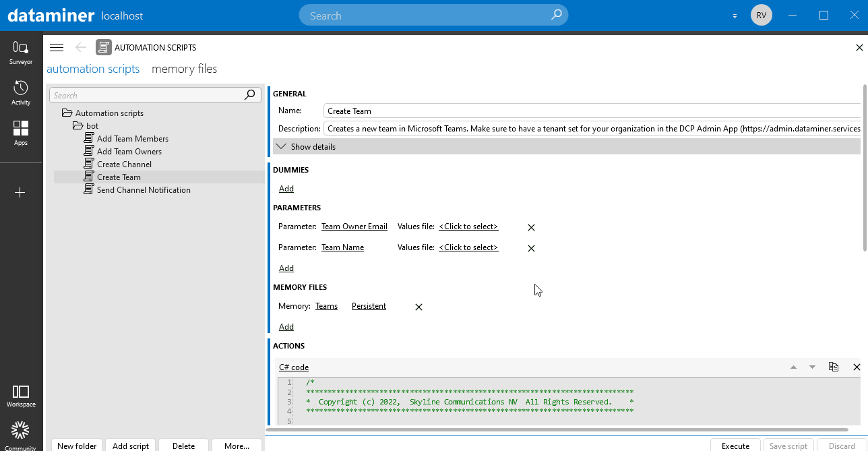Remove the Team Name parameter
This screenshot has height=451, width=868.
tap(531, 248)
